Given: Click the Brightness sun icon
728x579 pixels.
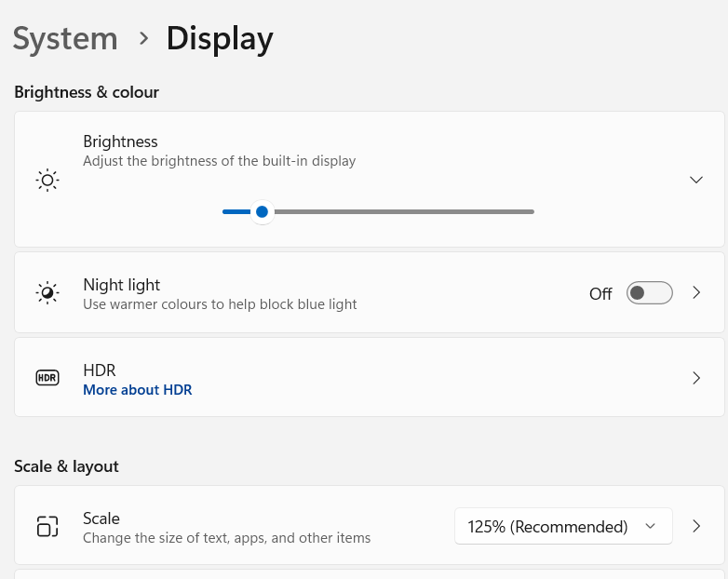Looking at the screenshot, I should click(x=47, y=180).
